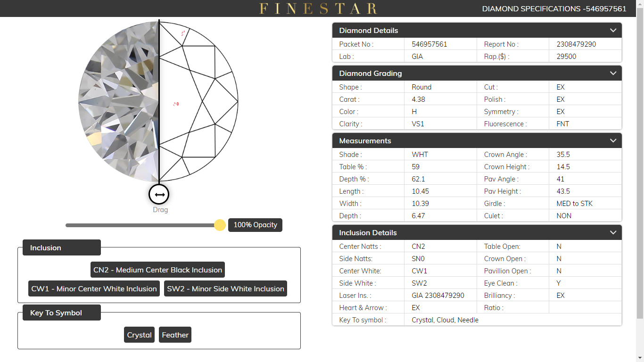The image size is (644, 362).
Task: Click the Side Natts value SN0
Action: click(418, 258)
